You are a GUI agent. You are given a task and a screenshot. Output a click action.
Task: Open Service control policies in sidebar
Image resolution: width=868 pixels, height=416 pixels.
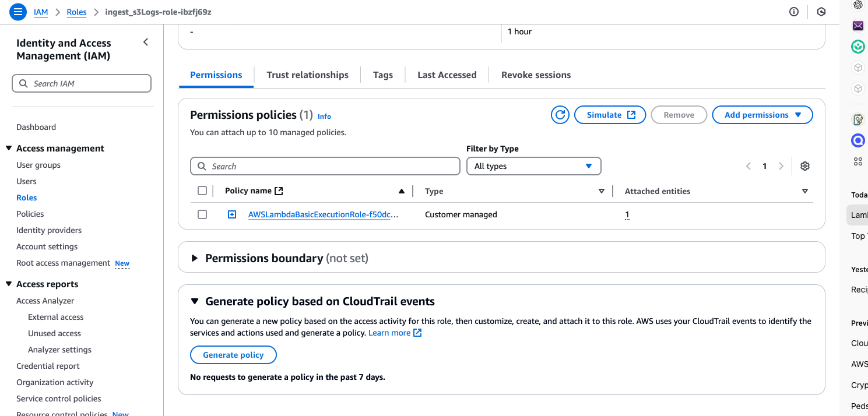coord(59,399)
